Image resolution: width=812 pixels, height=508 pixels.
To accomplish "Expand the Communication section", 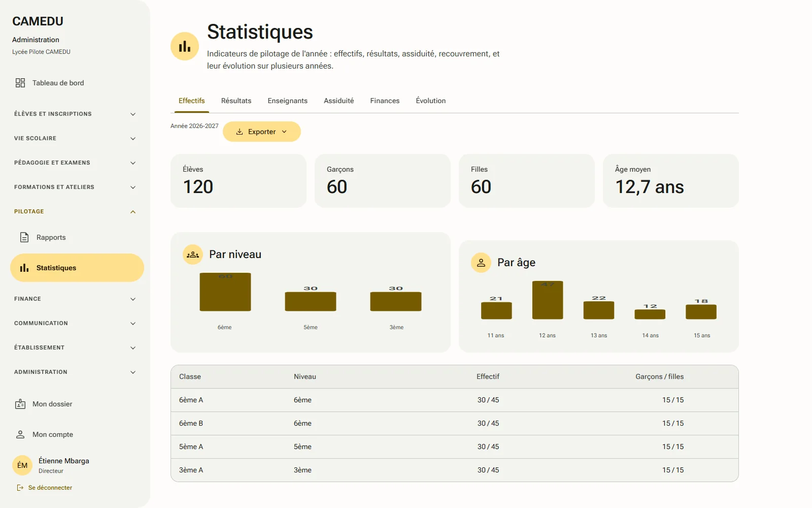I will (x=75, y=323).
